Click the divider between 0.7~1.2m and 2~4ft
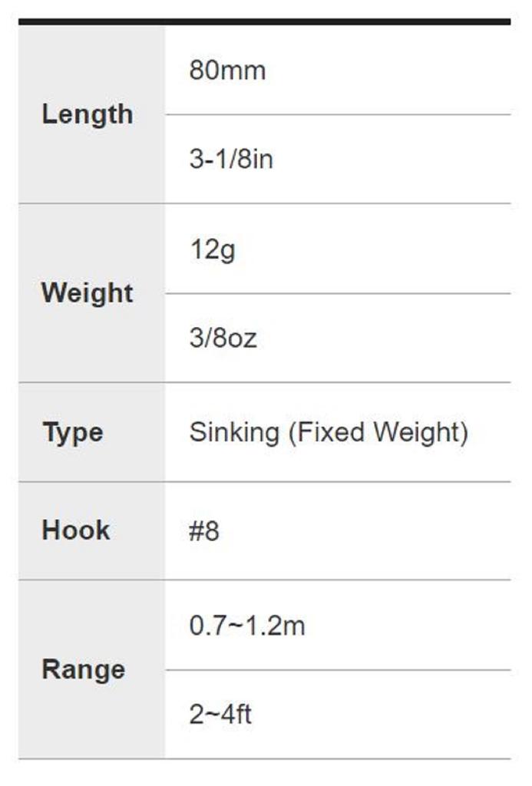 click(338, 670)
